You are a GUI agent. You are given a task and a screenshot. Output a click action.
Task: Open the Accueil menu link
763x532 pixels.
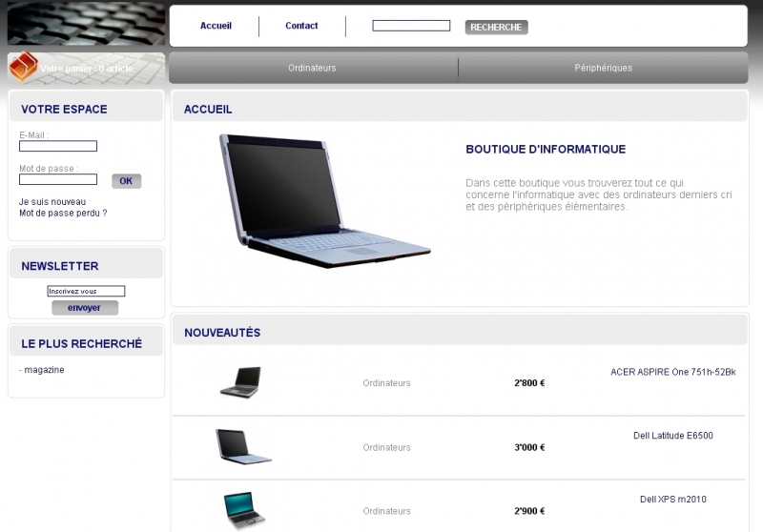216,26
